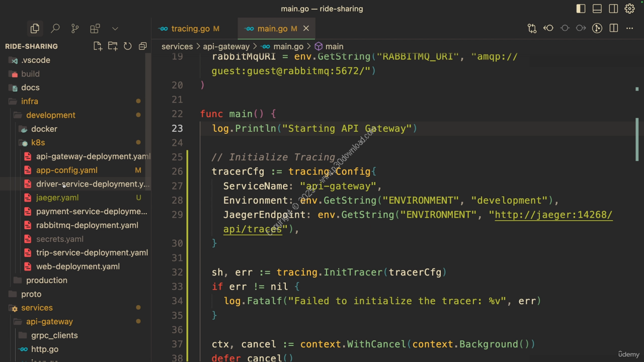
Task: Show additional views chevron in activity bar
Action: [115, 29]
